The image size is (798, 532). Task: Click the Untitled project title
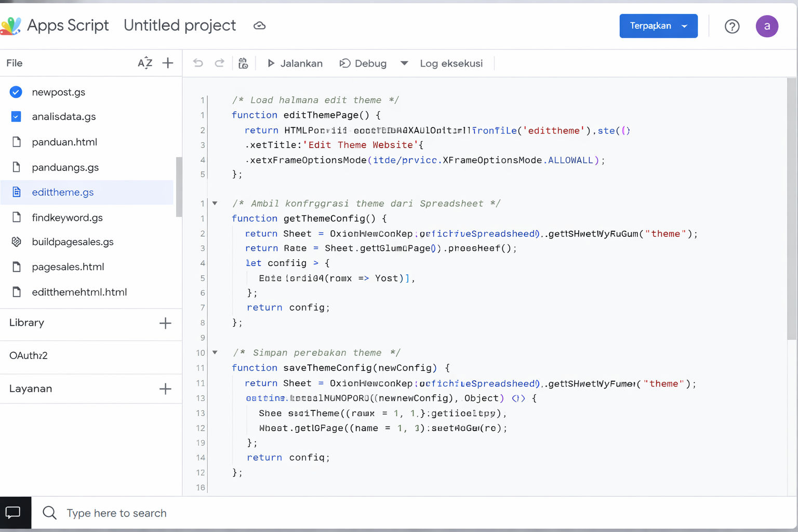click(180, 25)
